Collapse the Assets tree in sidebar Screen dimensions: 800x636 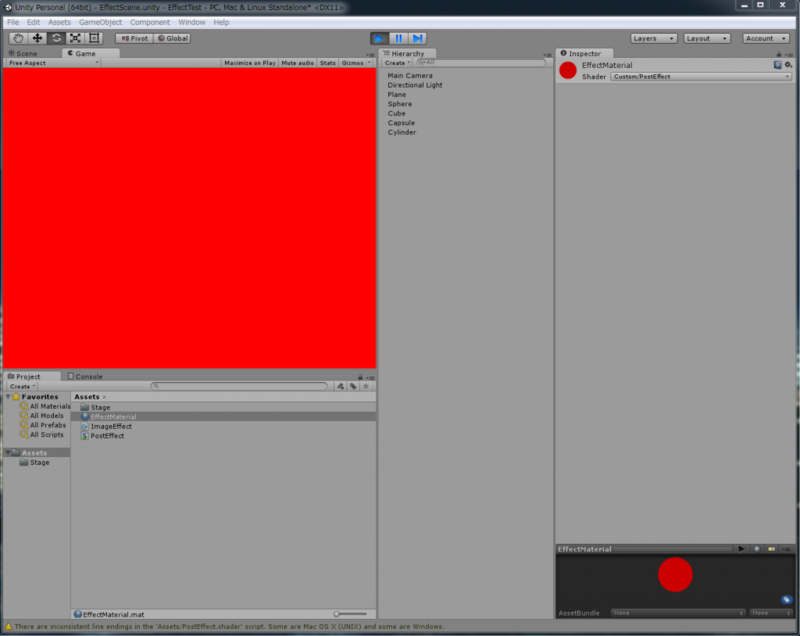(x=8, y=453)
